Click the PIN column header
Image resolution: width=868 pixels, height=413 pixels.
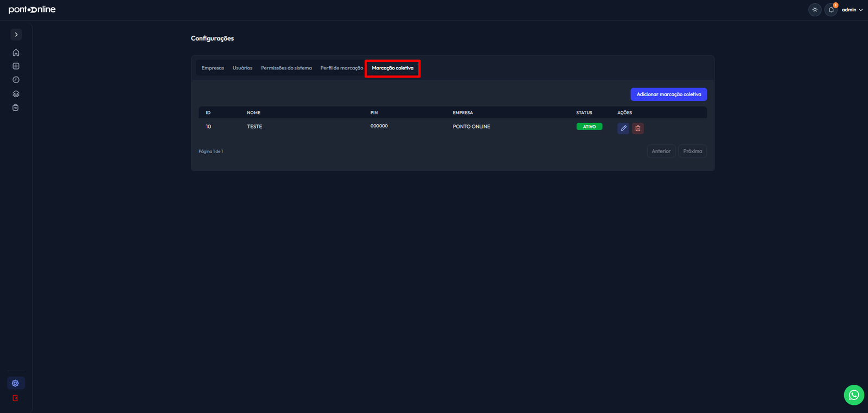click(x=374, y=113)
